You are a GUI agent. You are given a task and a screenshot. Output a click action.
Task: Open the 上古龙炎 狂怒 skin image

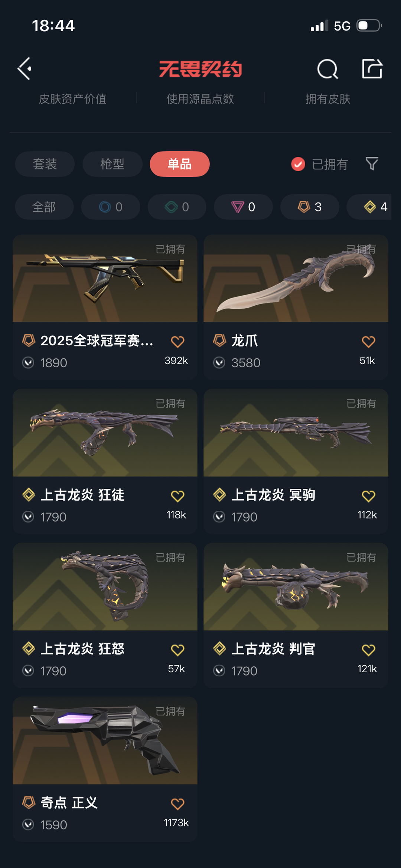[105, 587]
